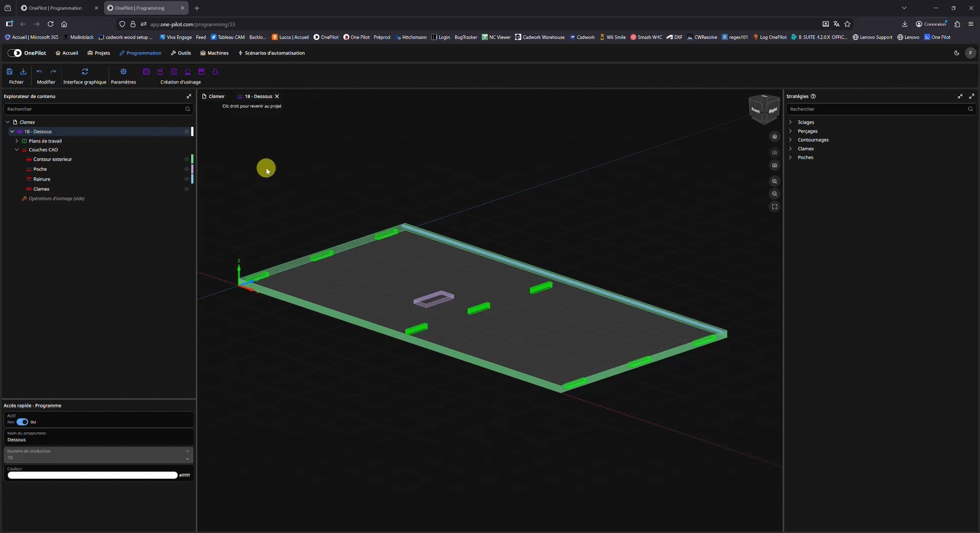Click the search magnifier in Explorateur de contenu
The height and width of the screenshot is (533, 980).
[x=188, y=109]
